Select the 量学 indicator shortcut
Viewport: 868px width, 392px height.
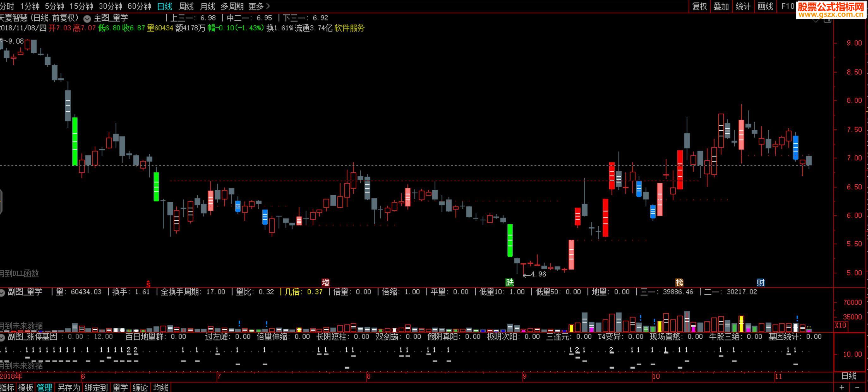[x=120, y=388]
